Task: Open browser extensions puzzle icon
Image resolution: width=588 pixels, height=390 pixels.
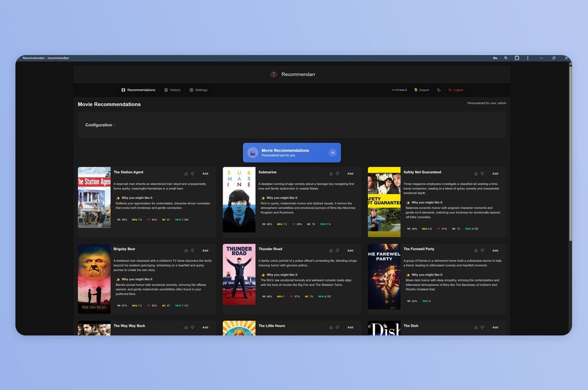Action: point(517,58)
